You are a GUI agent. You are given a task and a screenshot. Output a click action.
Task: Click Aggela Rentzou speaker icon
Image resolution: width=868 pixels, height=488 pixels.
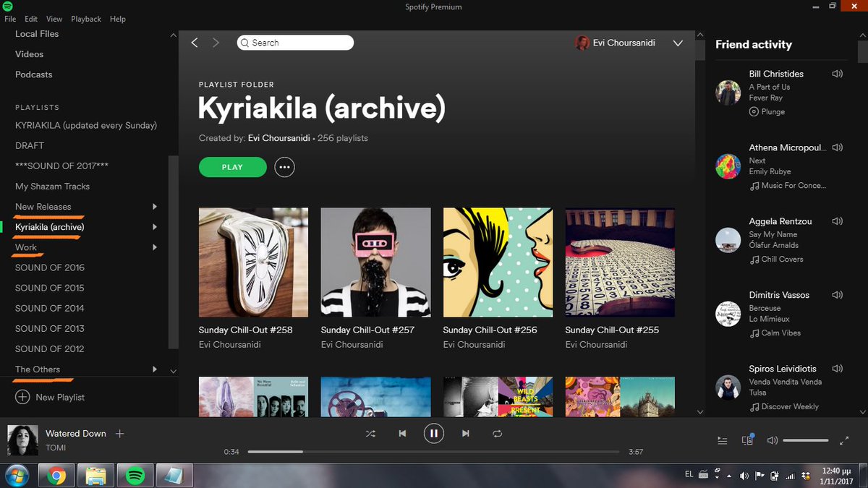tap(838, 221)
